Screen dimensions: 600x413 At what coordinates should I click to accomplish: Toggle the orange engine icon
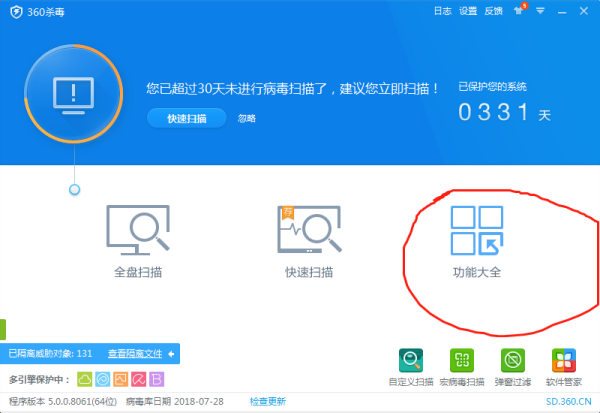tap(121, 379)
